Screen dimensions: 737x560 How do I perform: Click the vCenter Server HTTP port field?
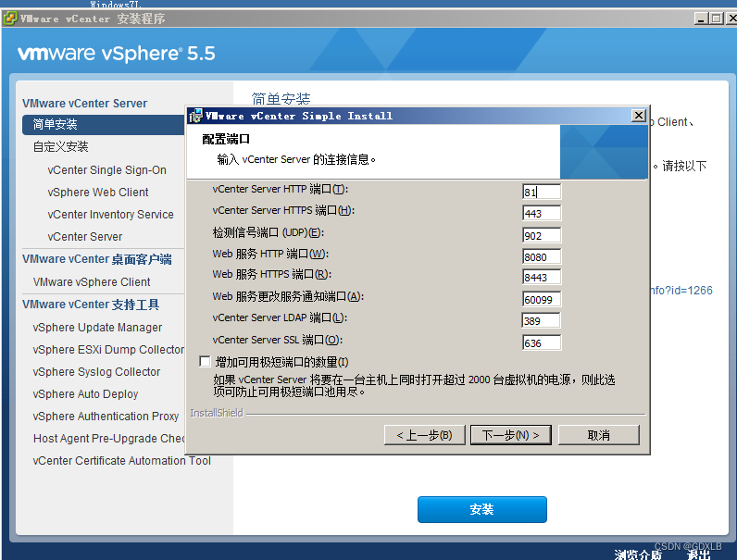542,192
